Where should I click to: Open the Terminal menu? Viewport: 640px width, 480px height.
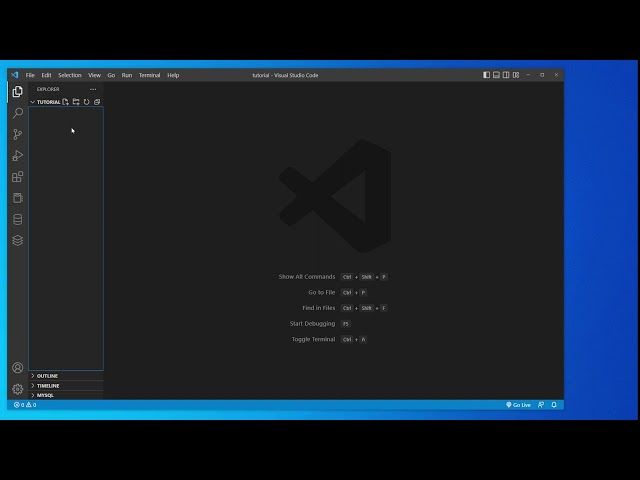149,75
